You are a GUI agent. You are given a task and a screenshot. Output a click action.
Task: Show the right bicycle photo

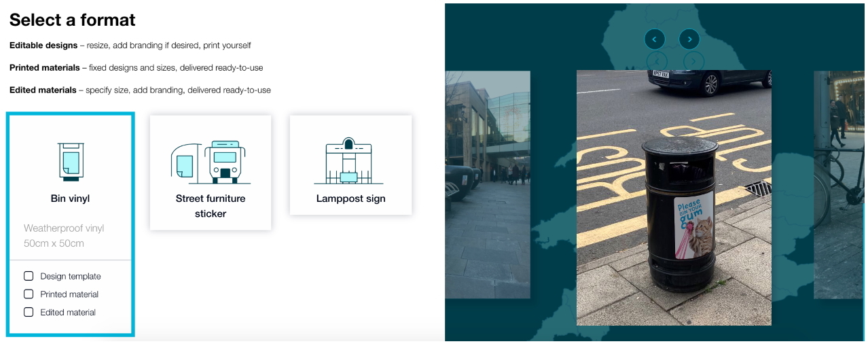pyautogui.click(x=839, y=185)
